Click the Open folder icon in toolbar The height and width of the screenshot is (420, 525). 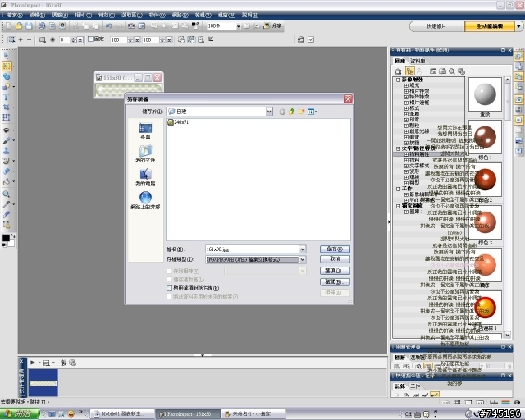19,25
